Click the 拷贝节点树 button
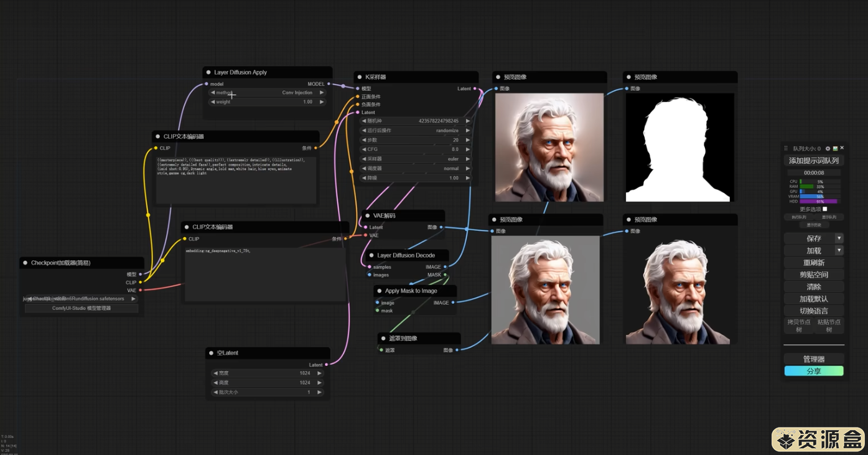Image resolution: width=868 pixels, height=455 pixels. click(799, 326)
